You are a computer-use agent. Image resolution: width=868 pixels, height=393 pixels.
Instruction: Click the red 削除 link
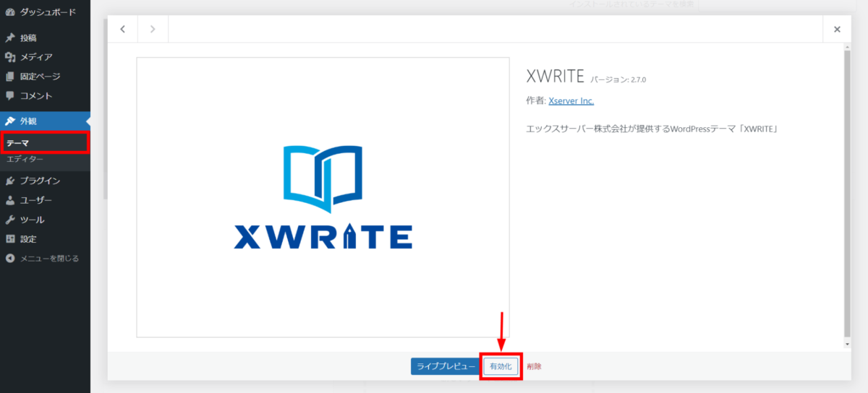pos(534,366)
